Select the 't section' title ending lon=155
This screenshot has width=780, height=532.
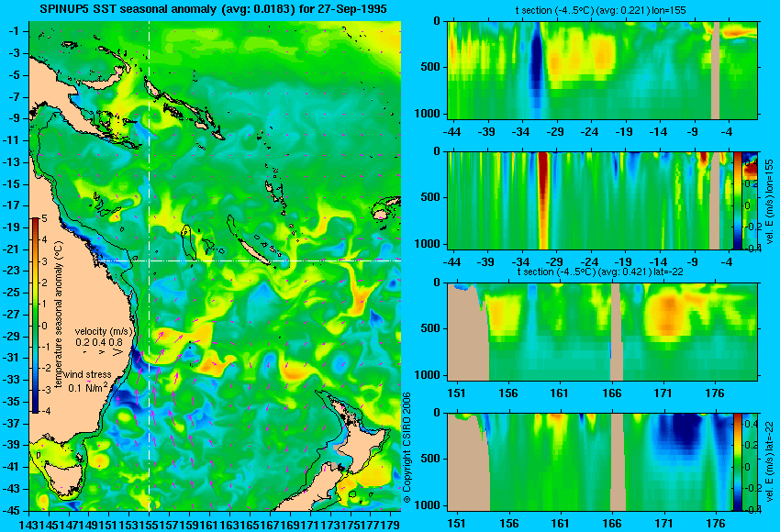tap(601, 10)
